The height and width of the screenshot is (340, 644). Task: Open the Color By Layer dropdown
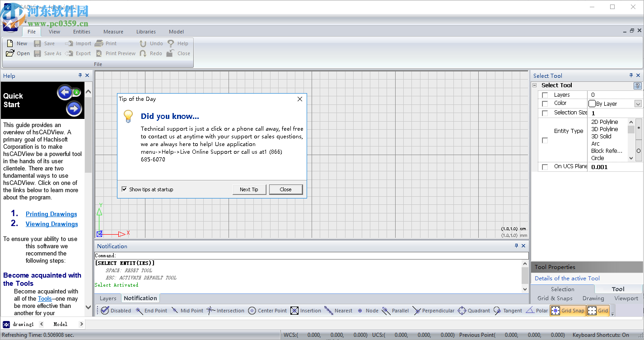tap(638, 104)
